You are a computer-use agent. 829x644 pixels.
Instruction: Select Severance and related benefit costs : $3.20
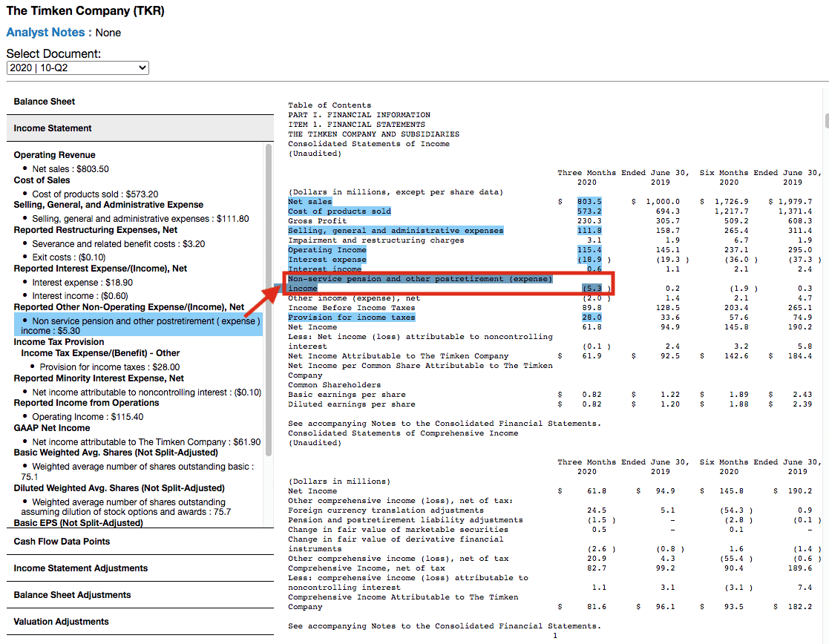119,244
